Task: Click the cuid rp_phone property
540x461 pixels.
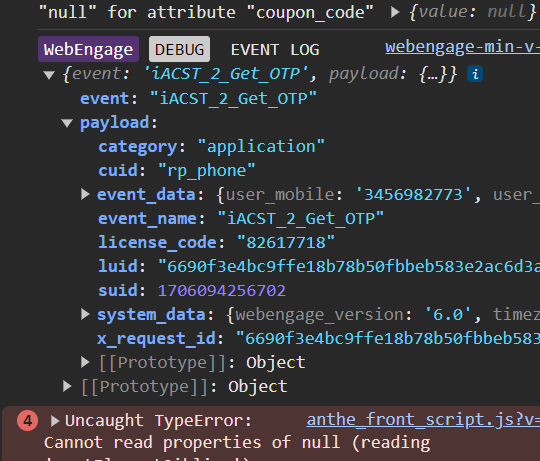Action: click(x=177, y=171)
